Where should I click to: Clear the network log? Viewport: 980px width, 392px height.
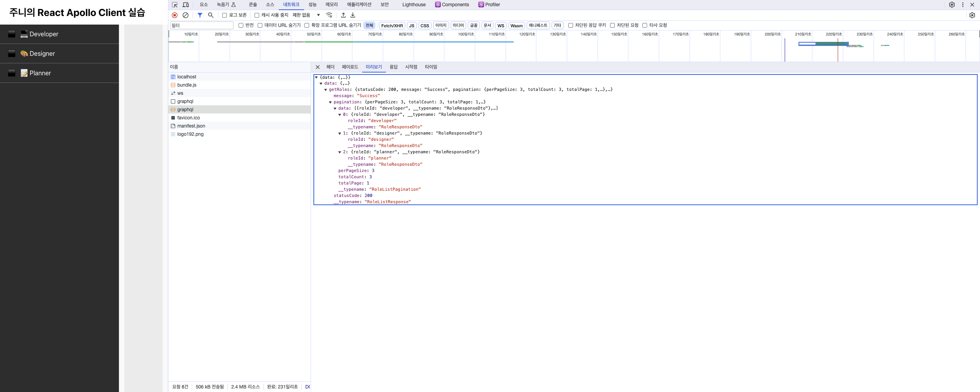(x=186, y=15)
